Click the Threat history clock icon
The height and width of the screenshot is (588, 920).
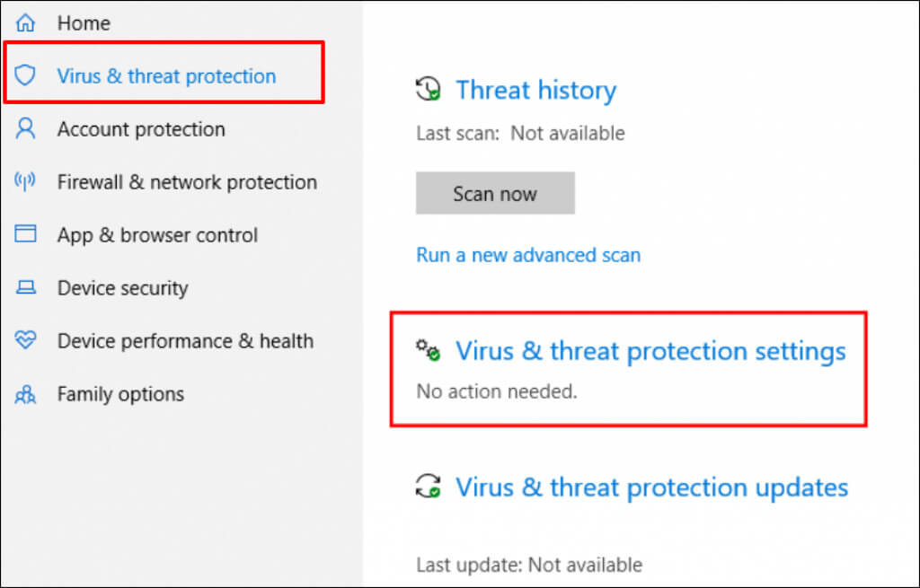pos(428,90)
